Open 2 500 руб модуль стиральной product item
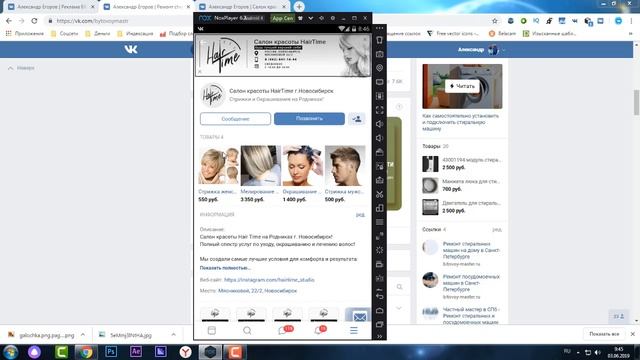 (x=462, y=164)
